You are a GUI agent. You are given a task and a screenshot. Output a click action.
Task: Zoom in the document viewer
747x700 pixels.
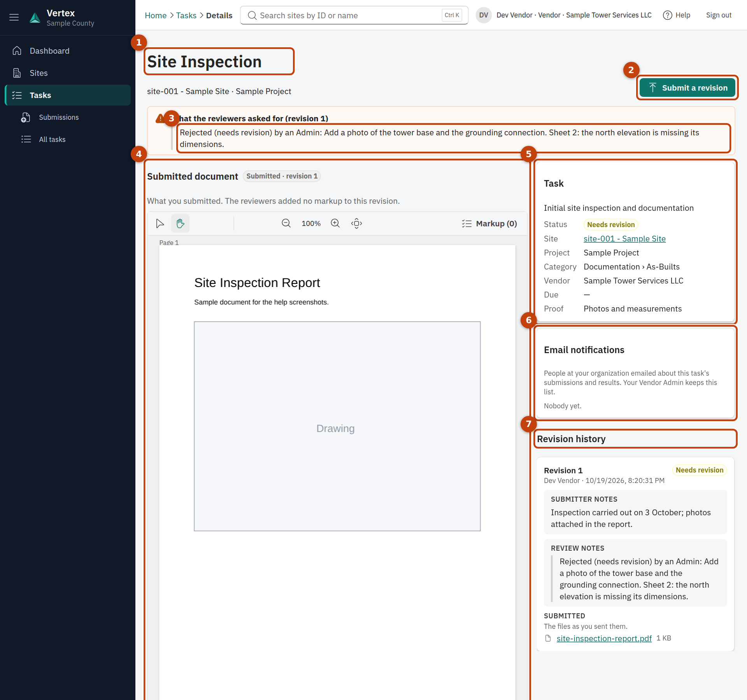[335, 224]
